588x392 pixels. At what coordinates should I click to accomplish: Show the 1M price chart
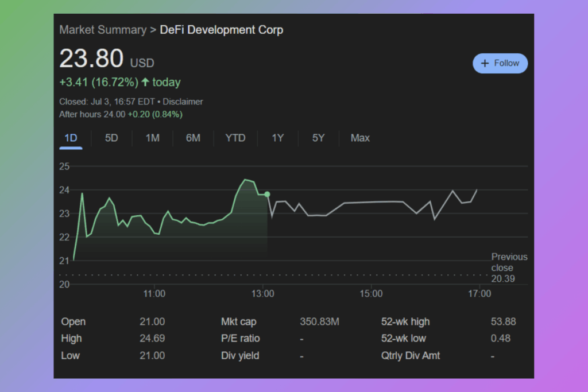[x=152, y=138]
